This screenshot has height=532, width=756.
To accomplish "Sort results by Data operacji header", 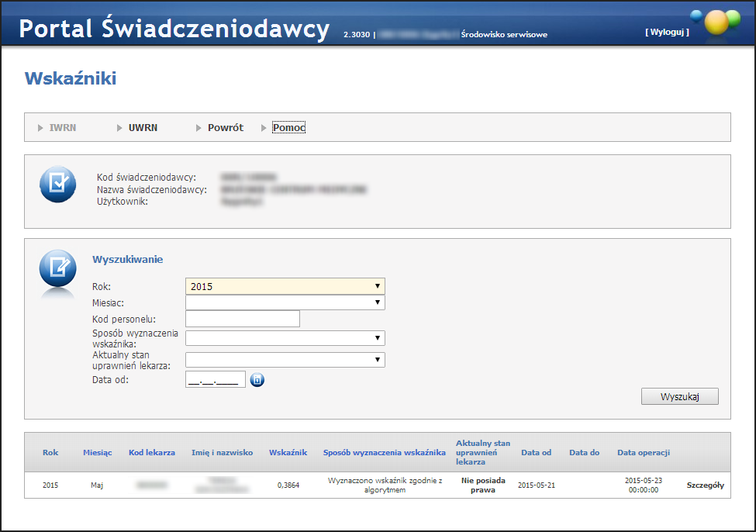I will click(x=643, y=453).
